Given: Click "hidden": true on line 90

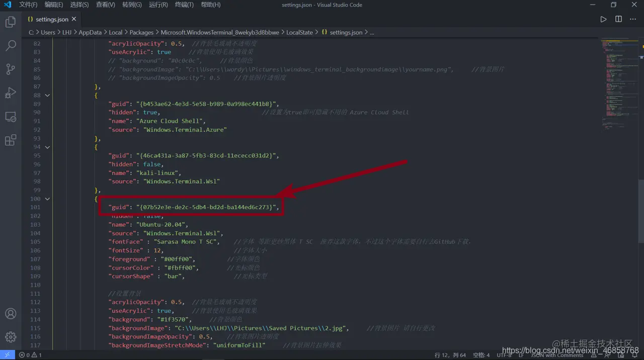Looking at the screenshot, I should (134, 112).
